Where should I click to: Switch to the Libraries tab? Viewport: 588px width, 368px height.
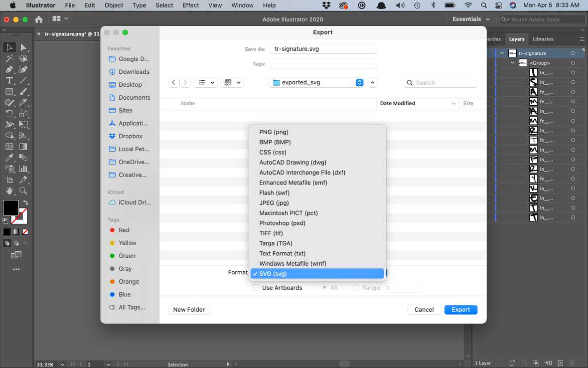coord(543,39)
